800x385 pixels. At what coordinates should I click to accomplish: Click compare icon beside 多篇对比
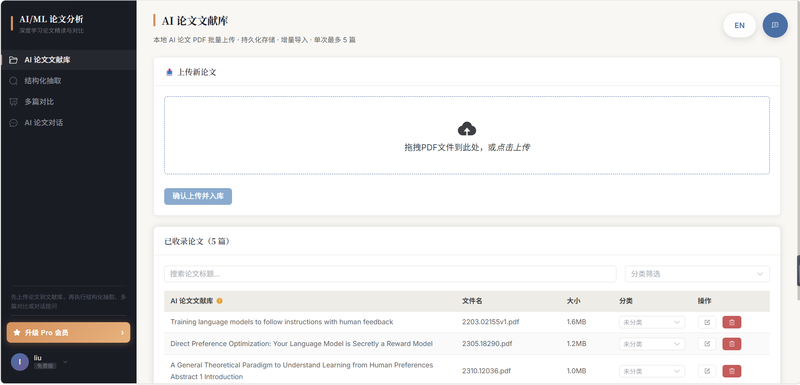click(13, 102)
